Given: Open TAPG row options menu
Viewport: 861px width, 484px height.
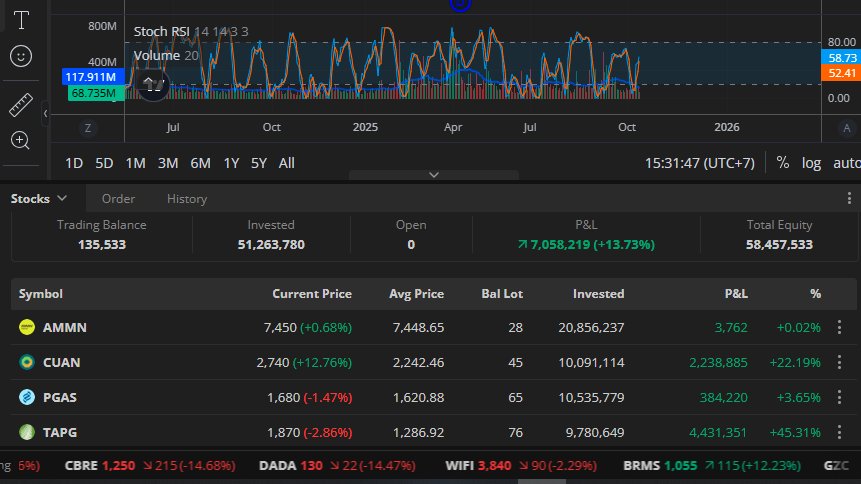Looking at the screenshot, I should tap(839, 432).
